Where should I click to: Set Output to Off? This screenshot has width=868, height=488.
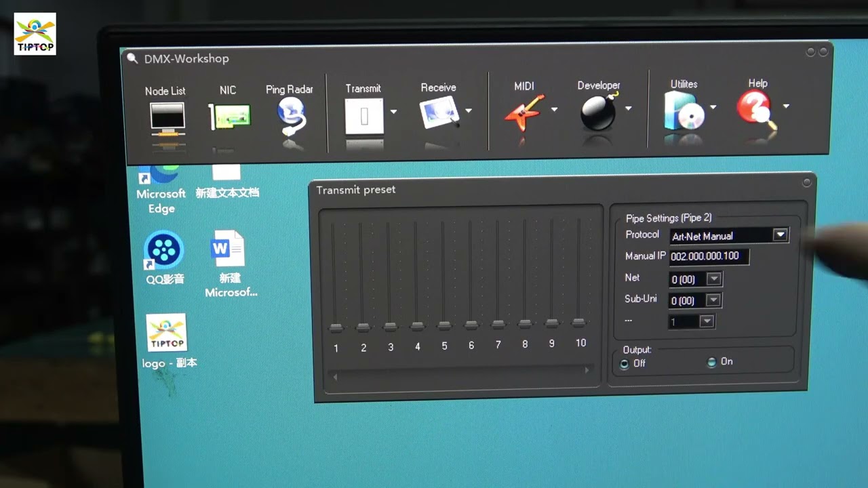(625, 364)
